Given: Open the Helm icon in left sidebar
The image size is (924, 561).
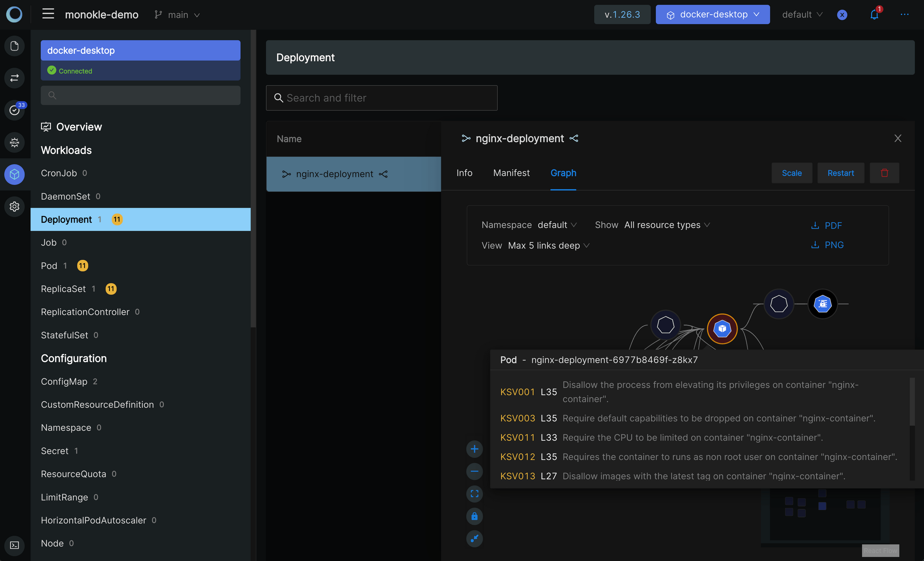Looking at the screenshot, I should point(14,142).
